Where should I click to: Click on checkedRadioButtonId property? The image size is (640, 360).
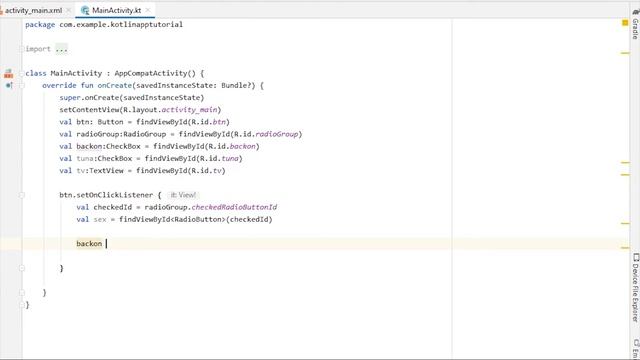[x=234, y=207]
